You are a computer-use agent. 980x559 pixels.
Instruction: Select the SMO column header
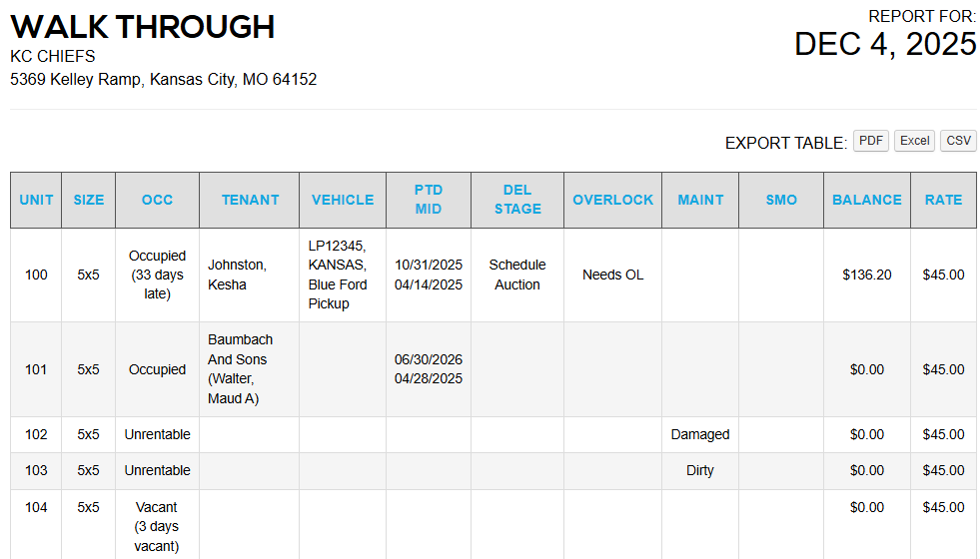(x=781, y=200)
